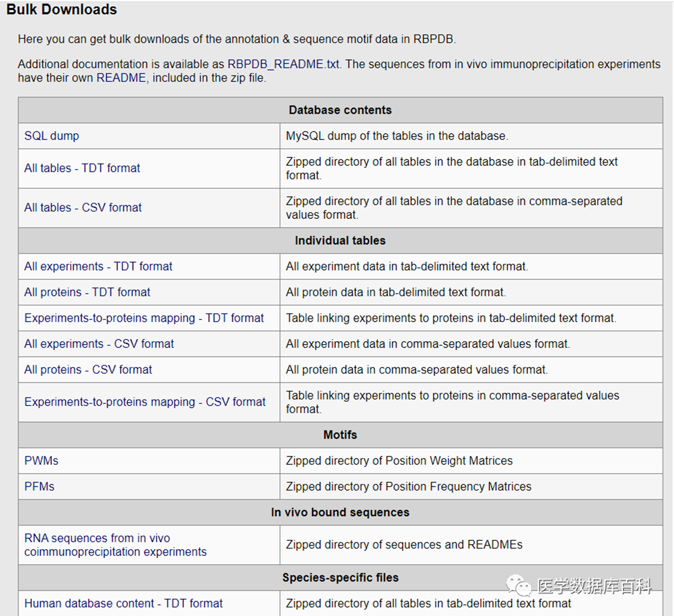Screen dimensions: 674x616
Task: Download the PWMs zipped directory
Action: click(x=41, y=461)
